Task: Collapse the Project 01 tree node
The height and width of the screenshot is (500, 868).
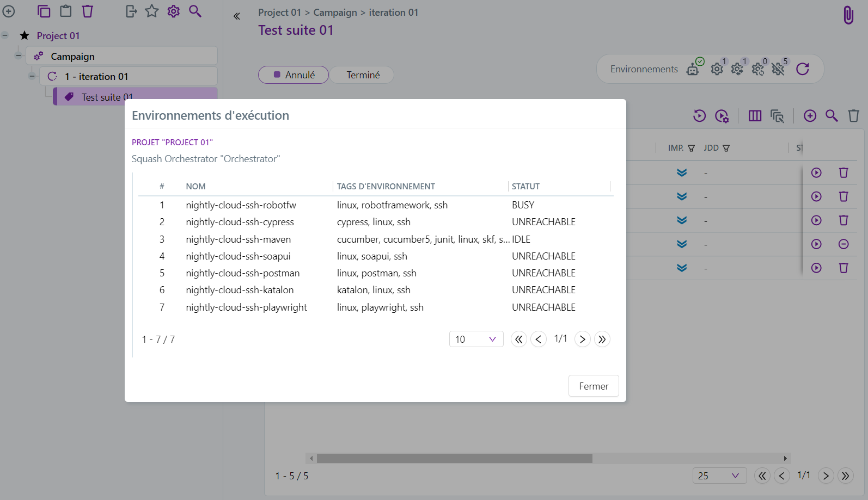Action: 5,35
